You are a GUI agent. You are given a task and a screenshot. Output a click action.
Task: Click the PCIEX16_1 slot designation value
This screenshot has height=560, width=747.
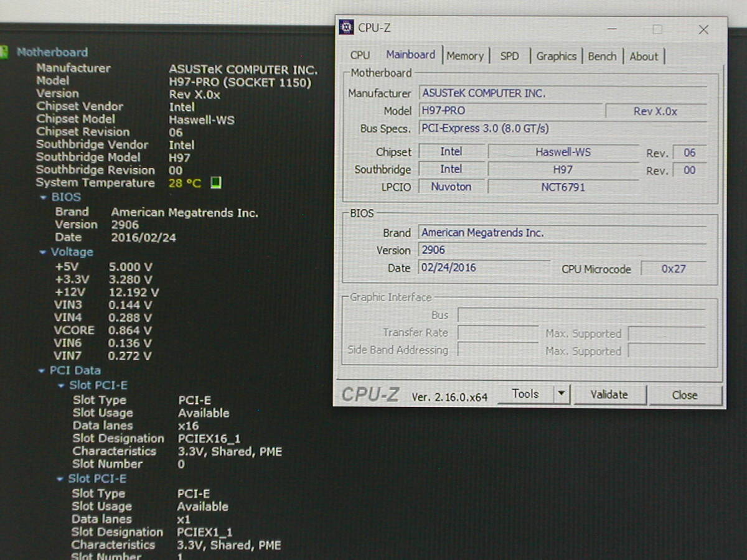tap(209, 439)
